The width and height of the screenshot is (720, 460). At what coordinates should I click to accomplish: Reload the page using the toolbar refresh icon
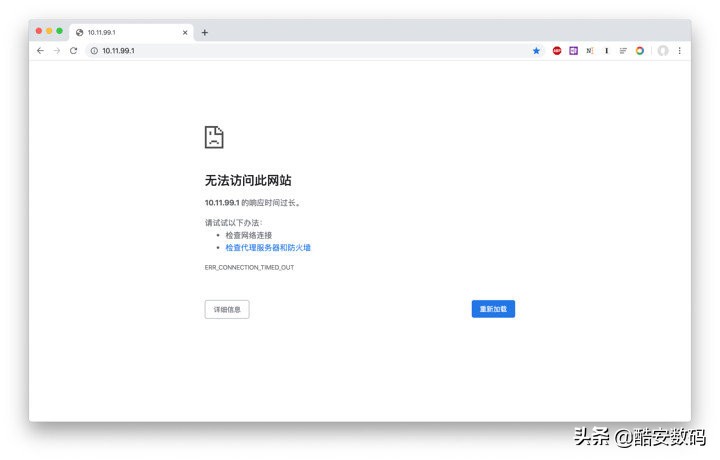73,50
